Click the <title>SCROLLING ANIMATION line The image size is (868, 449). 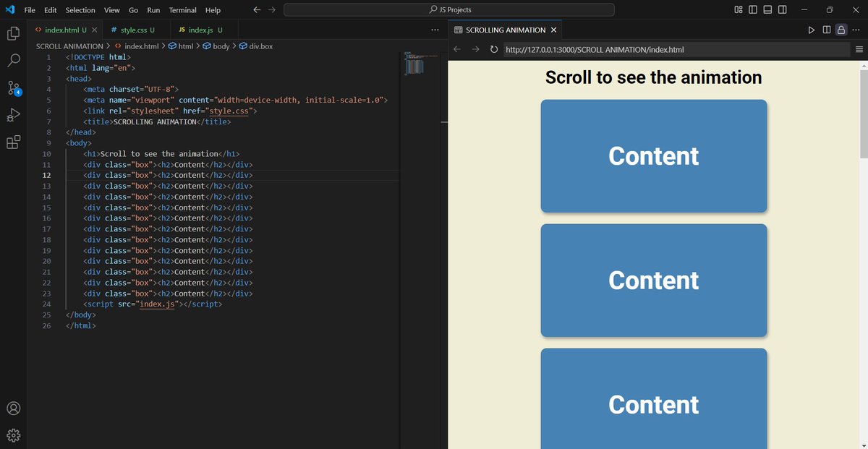[157, 121]
